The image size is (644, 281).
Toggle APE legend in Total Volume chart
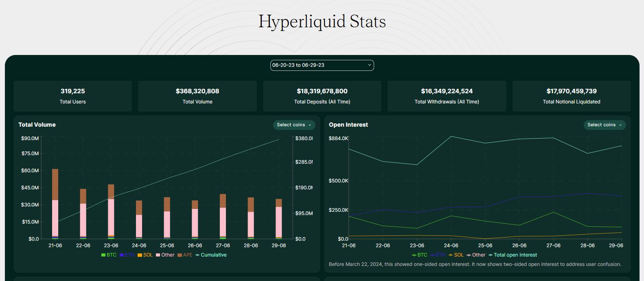[x=185, y=255]
